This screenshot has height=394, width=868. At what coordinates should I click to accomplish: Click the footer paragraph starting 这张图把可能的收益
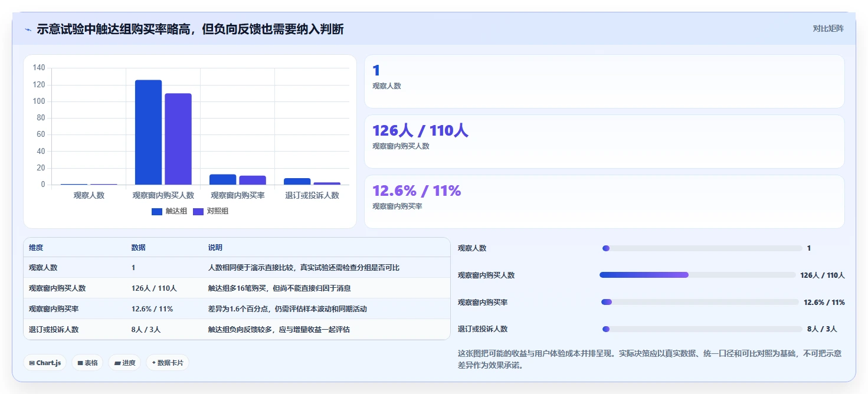(650, 359)
